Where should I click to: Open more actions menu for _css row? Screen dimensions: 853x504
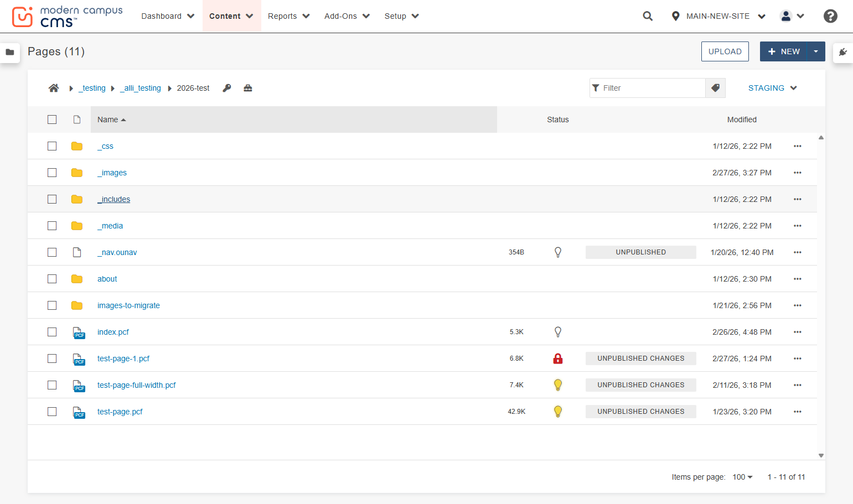pos(798,146)
